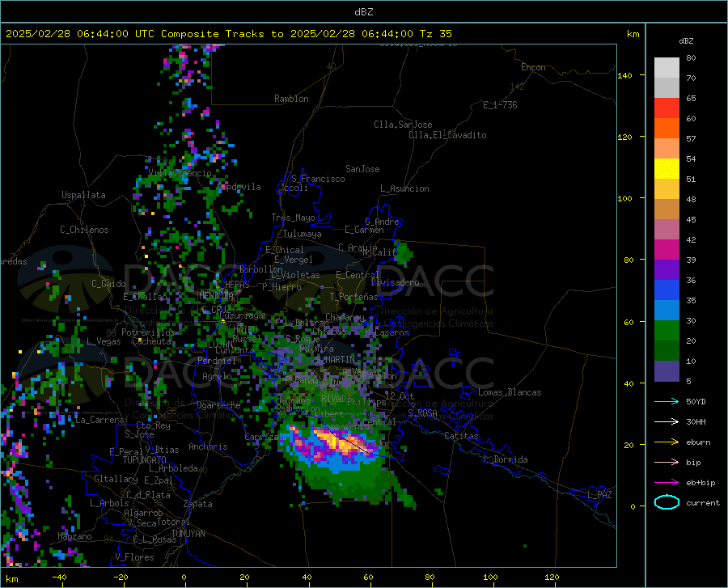Select the dark orange 60 dBZ legend swatch
This screenshot has width=728, height=588.
click(667, 128)
